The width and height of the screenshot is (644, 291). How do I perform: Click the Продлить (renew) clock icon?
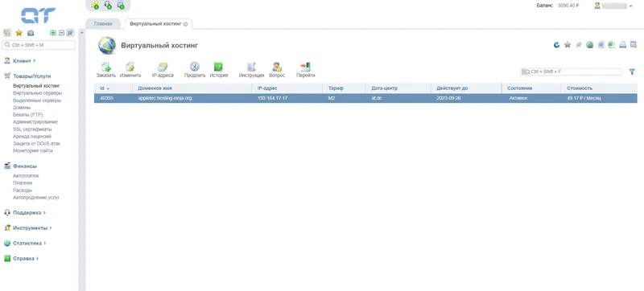(x=195, y=68)
